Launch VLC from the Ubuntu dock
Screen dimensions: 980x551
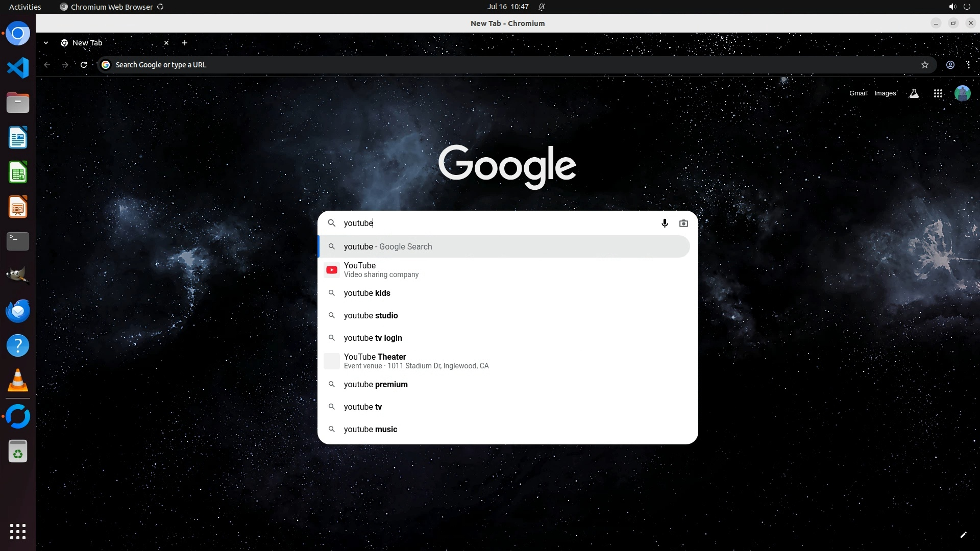[x=18, y=381]
